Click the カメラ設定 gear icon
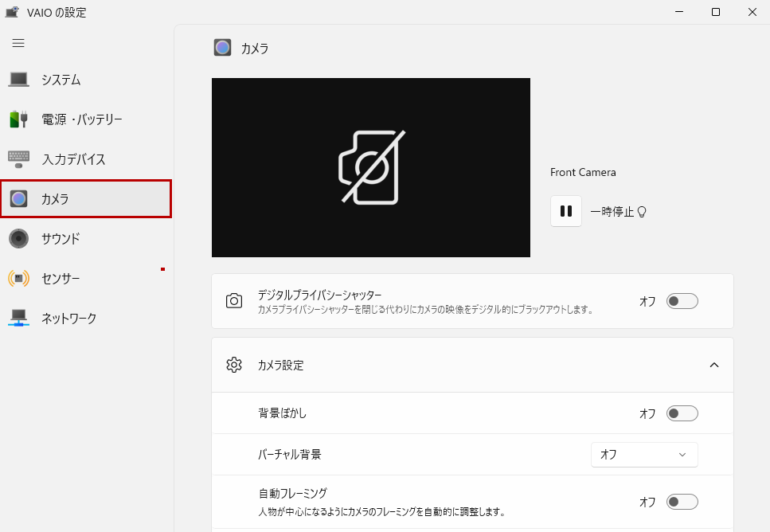This screenshot has height=532, width=770. coord(234,365)
